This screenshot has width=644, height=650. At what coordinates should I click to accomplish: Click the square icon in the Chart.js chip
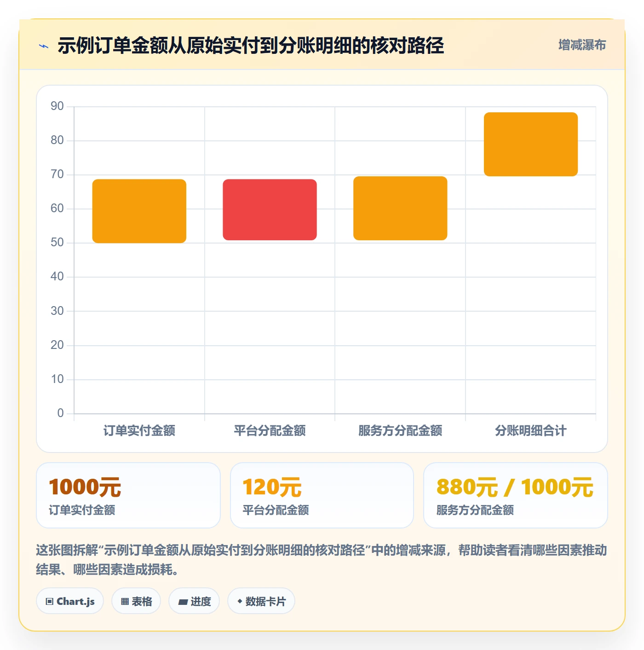coord(50,602)
